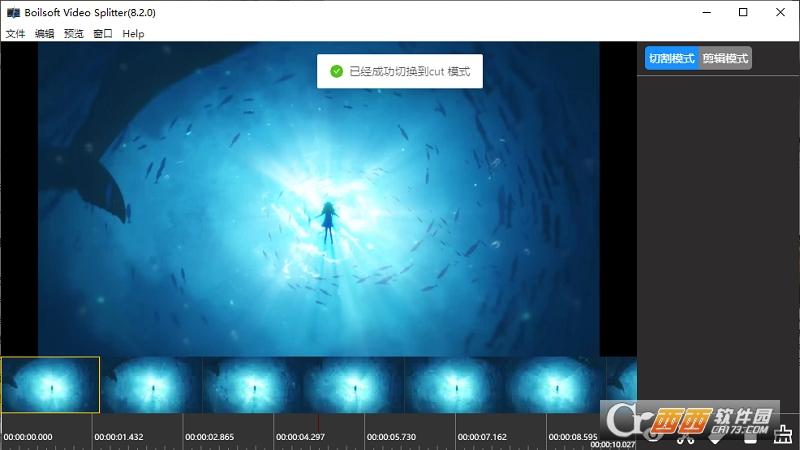Image resolution: width=800 pixels, height=450 pixels.
Task: Click the 00:00:08.595 timeline label
Action: pos(573,437)
